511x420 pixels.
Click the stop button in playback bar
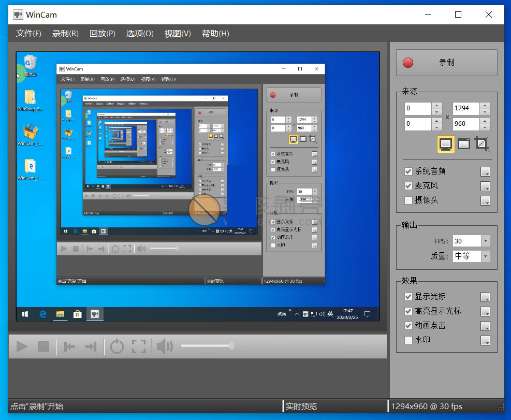tap(44, 346)
